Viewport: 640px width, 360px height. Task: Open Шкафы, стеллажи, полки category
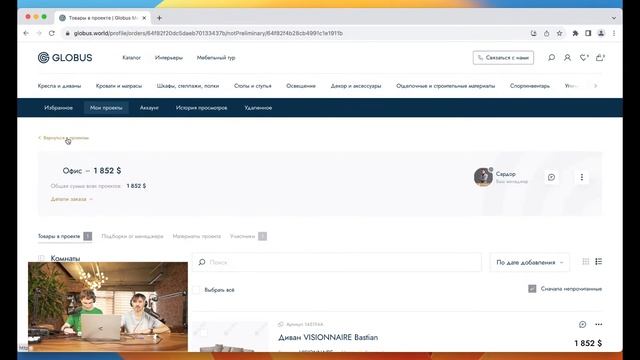(188, 86)
